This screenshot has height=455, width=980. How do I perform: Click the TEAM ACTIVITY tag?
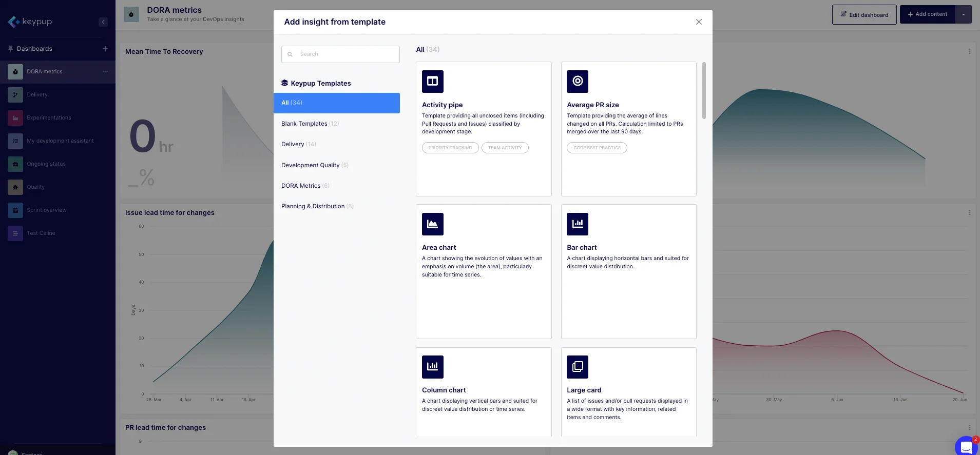point(505,148)
